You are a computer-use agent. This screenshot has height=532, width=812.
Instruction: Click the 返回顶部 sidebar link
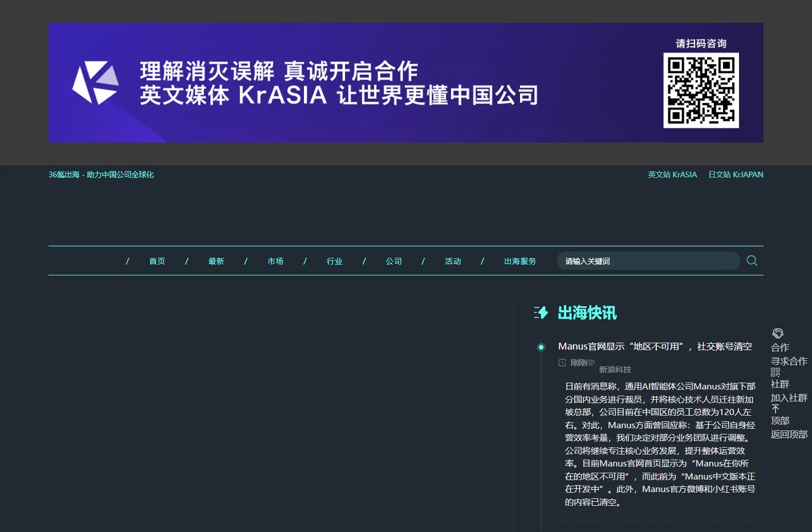pos(789,434)
